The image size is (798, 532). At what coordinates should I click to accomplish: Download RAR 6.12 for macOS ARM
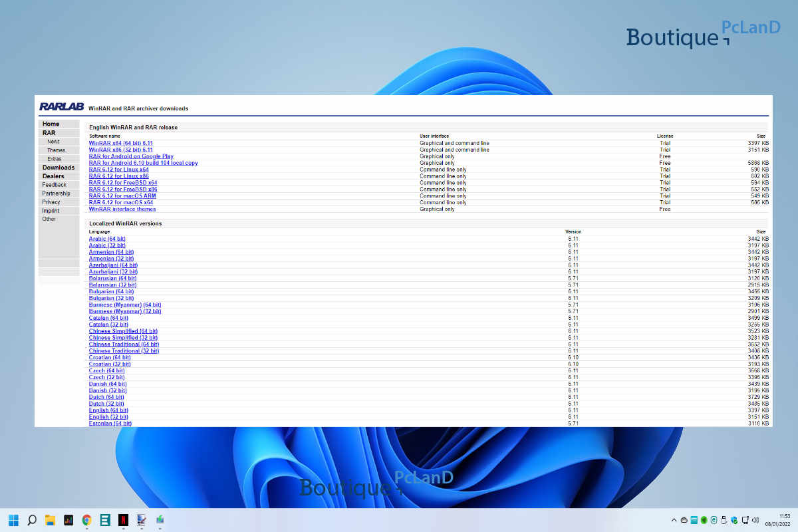tap(122, 196)
